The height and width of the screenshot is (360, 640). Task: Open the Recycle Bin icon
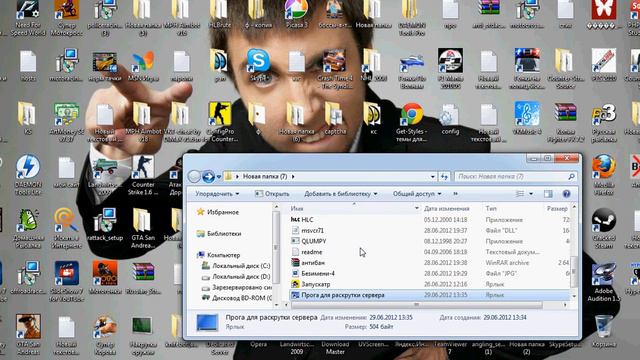pos(604,331)
